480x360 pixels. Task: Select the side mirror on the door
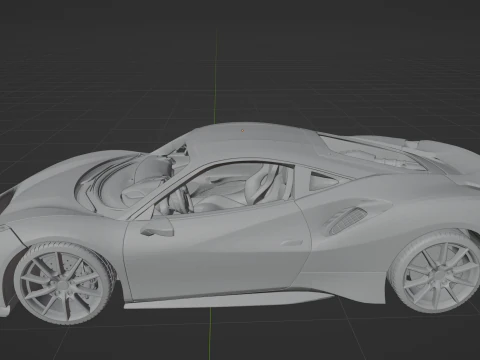158,227
